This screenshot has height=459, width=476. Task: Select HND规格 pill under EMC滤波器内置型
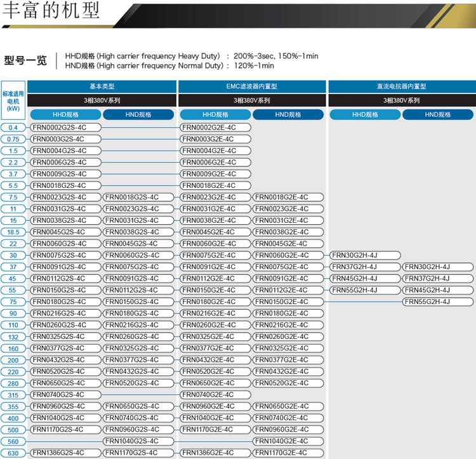[288, 114]
